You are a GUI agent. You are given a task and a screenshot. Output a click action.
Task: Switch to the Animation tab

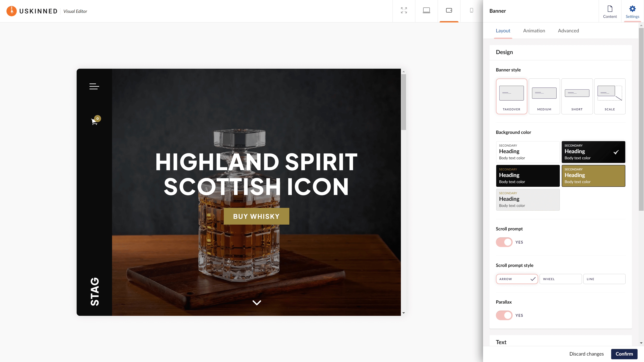click(534, 31)
